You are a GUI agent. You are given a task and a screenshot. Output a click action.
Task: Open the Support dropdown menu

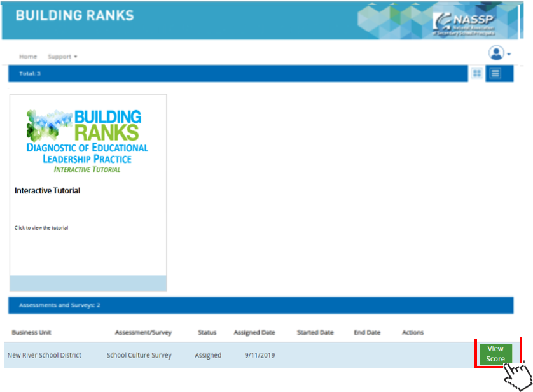(x=62, y=57)
